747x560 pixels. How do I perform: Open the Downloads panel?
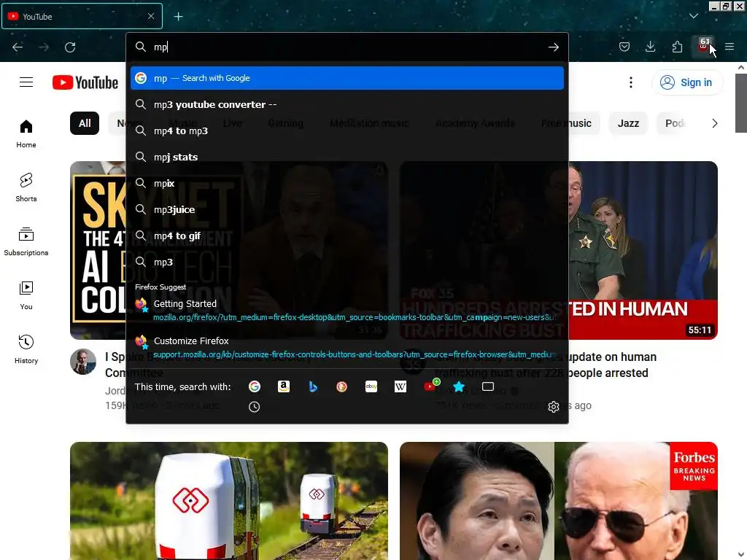tap(650, 47)
